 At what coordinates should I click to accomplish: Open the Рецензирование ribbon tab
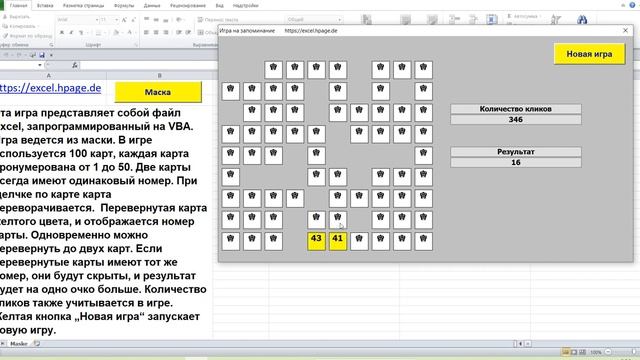(x=188, y=6)
